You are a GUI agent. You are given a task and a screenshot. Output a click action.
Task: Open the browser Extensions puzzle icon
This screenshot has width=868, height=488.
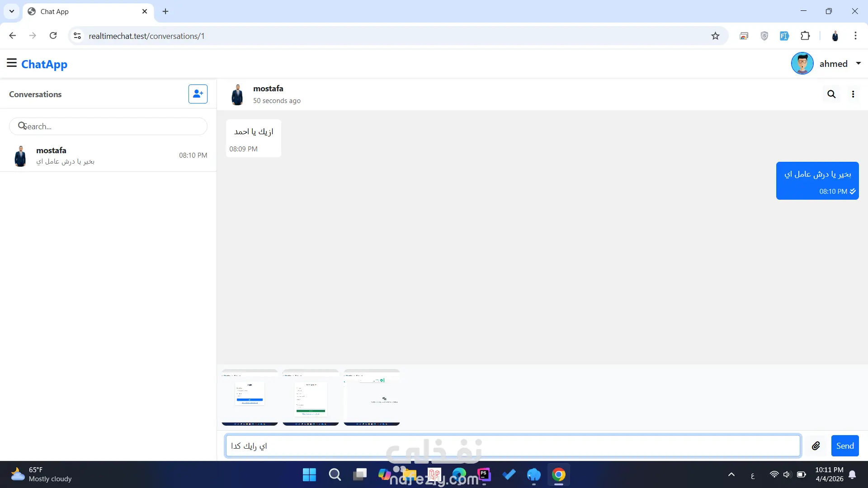pyautogui.click(x=805, y=36)
